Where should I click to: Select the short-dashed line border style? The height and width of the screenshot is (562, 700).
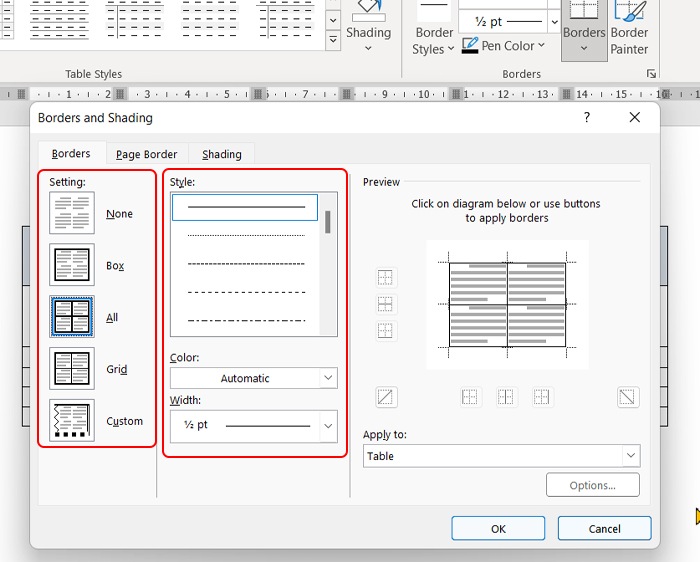246,264
